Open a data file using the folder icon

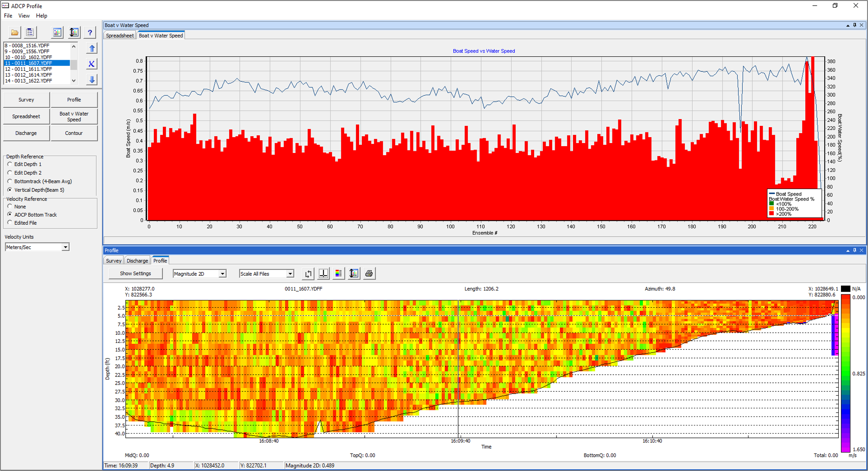pyautogui.click(x=14, y=32)
